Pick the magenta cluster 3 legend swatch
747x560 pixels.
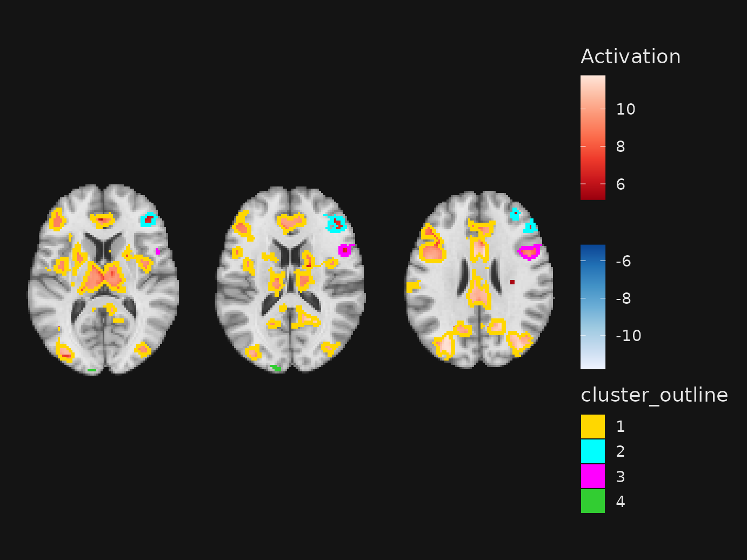tap(592, 476)
